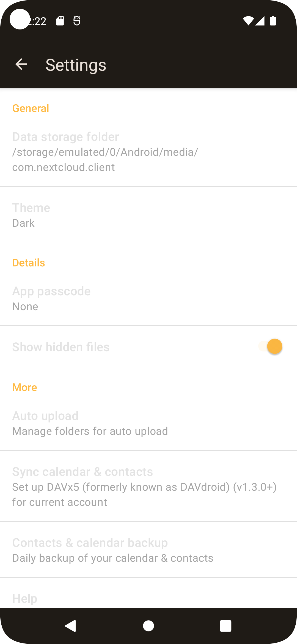Tap the battery status icon
Screen dimensions: 297x644
tap(273, 20)
